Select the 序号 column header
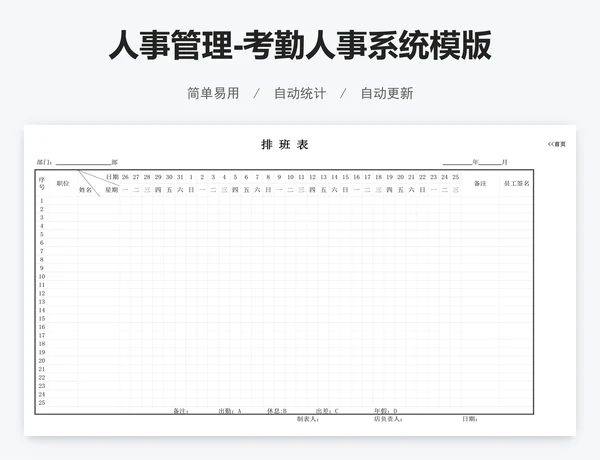The height and width of the screenshot is (460, 600). [x=42, y=183]
